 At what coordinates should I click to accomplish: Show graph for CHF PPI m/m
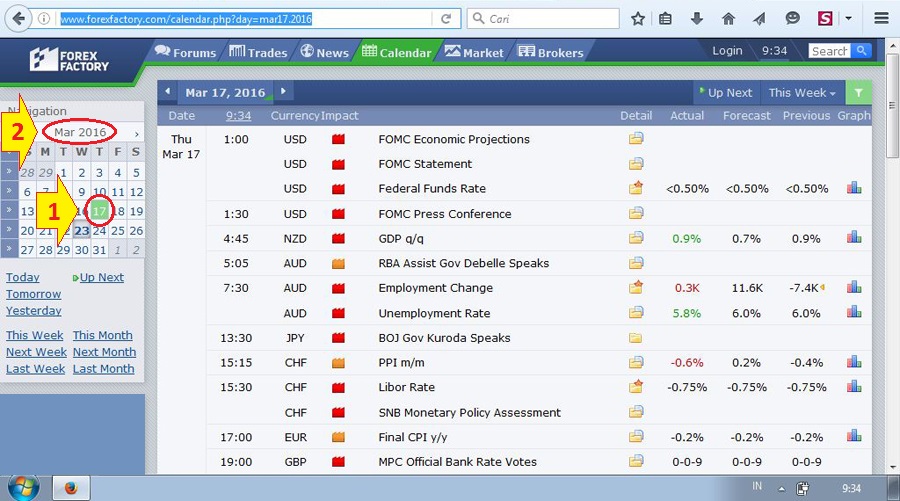(x=854, y=362)
